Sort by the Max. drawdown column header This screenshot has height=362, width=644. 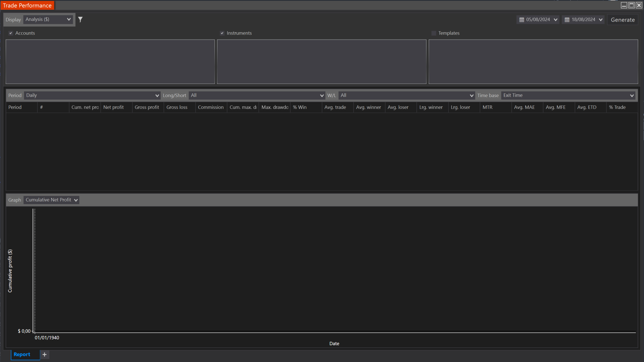274,107
